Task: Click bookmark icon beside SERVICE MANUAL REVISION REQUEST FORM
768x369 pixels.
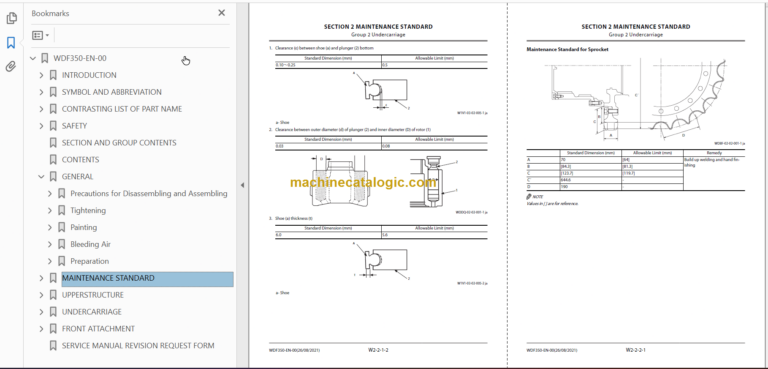Action: tap(53, 346)
